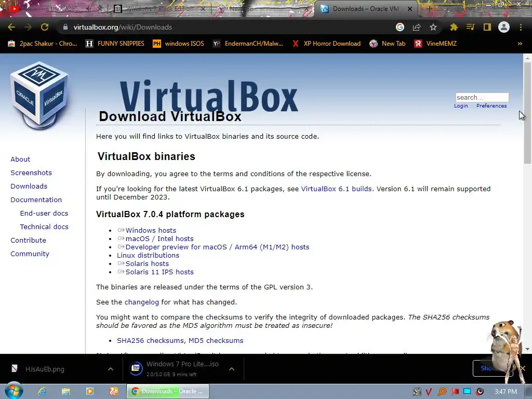532x399 pixels.
Task: Open the XP Horror Download bookmark
Action: pyautogui.click(x=326, y=44)
